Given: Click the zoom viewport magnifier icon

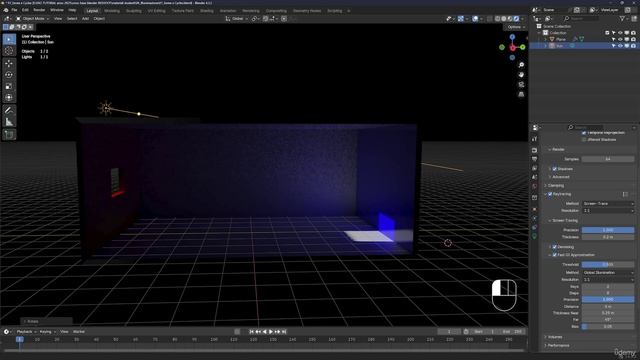Looking at the screenshot, I should [x=521, y=65].
